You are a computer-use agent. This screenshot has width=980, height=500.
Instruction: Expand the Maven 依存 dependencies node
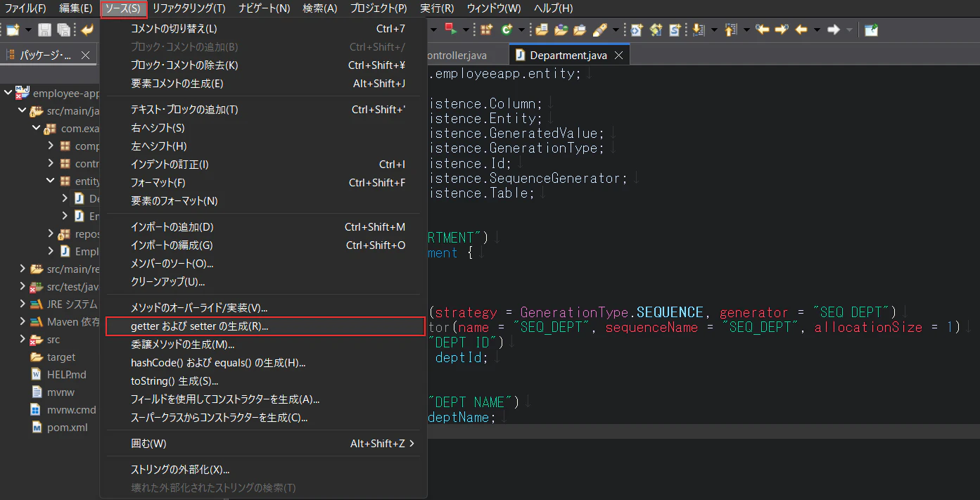[22, 322]
